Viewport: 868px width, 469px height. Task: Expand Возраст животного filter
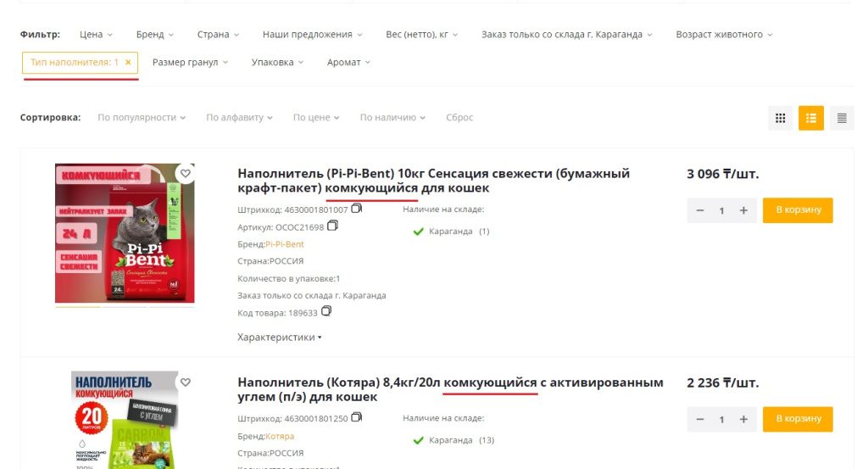tap(724, 34)
